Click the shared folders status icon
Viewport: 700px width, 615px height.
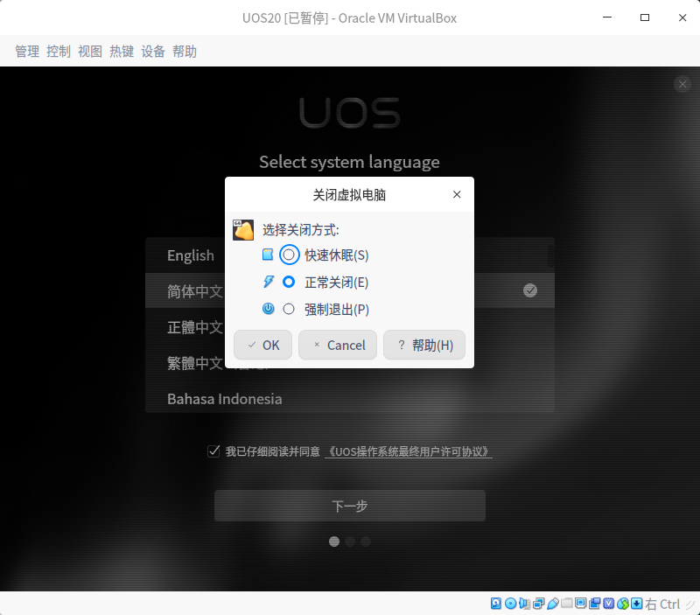click(566, 604)
